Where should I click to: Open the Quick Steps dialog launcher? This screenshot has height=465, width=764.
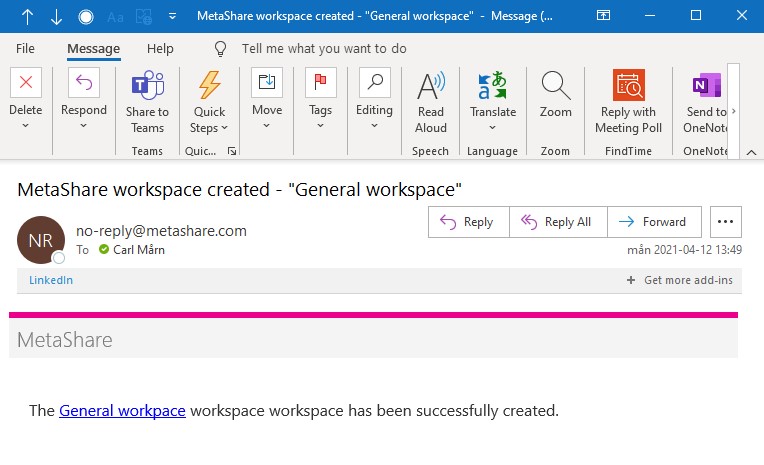(x=232, y=152)
